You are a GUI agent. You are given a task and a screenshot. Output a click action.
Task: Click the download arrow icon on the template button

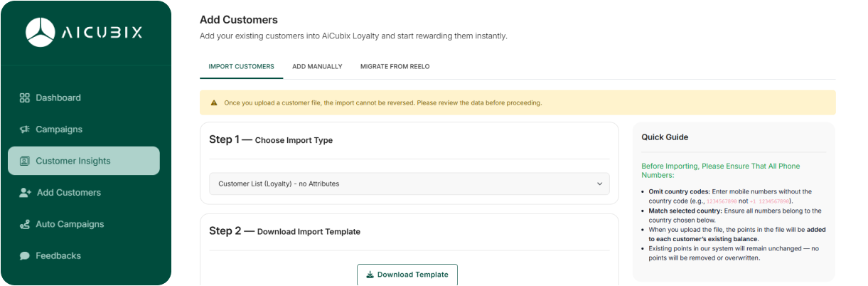(370, 275)
